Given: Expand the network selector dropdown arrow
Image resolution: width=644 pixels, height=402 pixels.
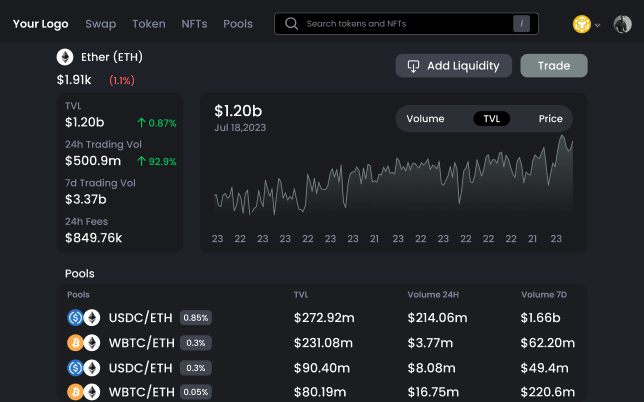Looking at the screenshot, I should coord(597,25).
